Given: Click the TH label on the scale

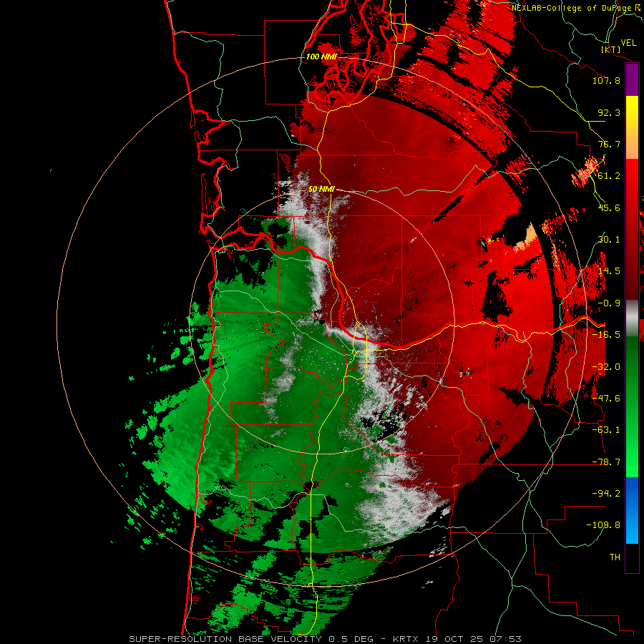Looking at the screenshot, I should tap(615, 557).
